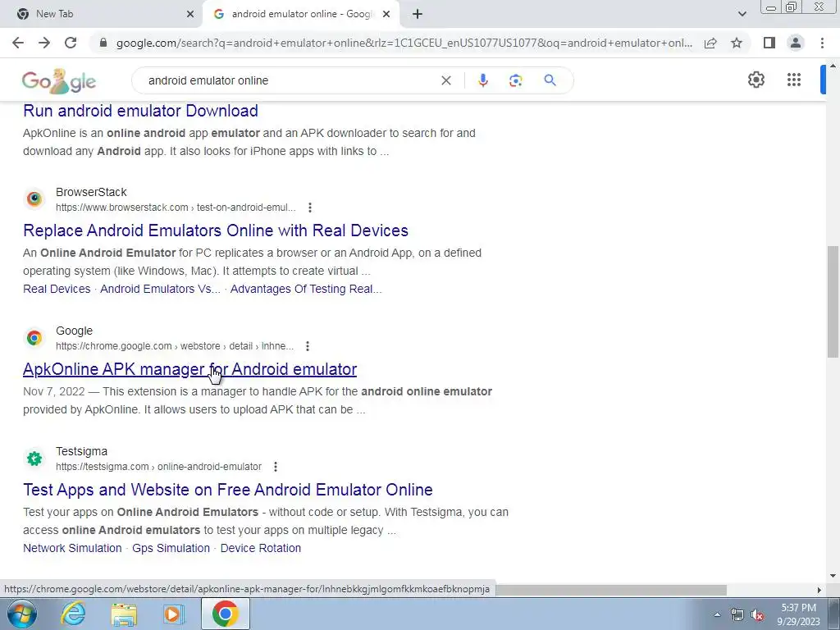This screenshot has width=840, height=630.
Task: Open more options for chrome.google.com result
Action: pyautogui.click(x=308, y=346)
